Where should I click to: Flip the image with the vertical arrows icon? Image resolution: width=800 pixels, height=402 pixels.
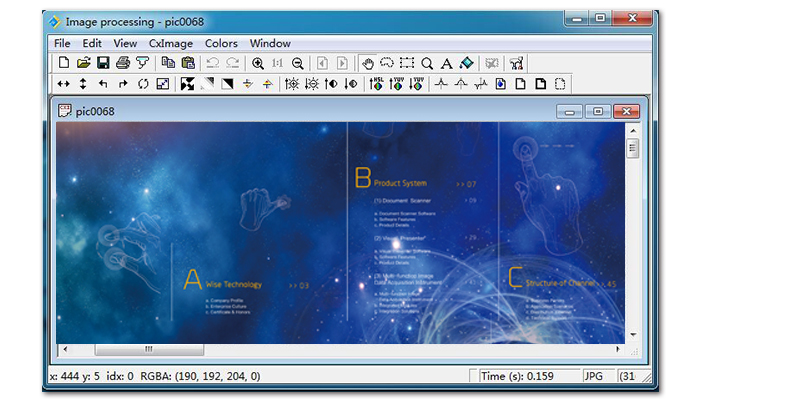click(x=83, y=84)
